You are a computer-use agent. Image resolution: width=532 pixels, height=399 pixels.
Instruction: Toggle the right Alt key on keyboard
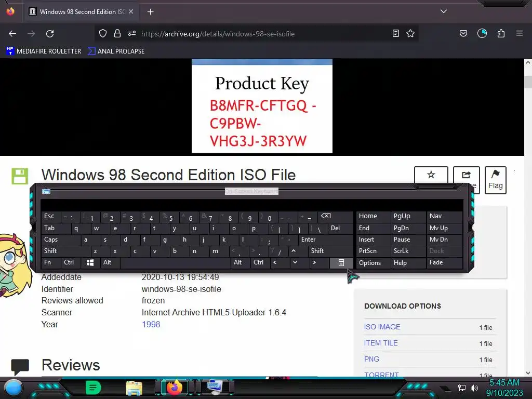coord(240,262)
